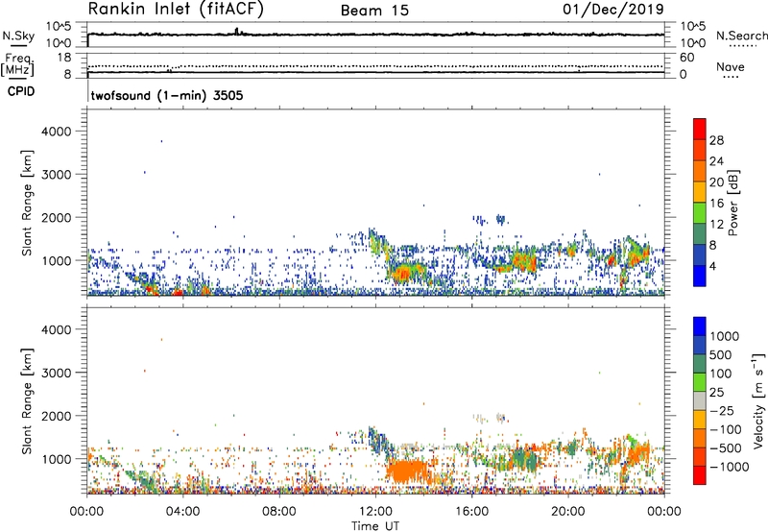Click the '16:00' time axis label
The height and width of the screenshot is (532, 768).
pyautogui.click(x=471, y=512)
